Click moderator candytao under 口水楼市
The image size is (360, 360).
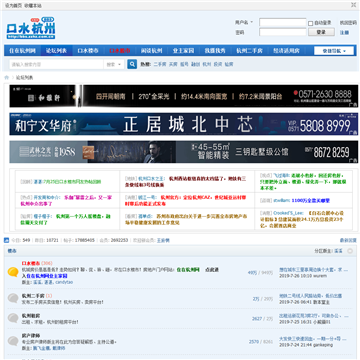(x=63, y=282)
